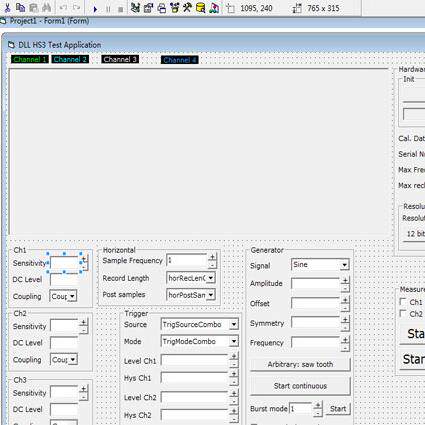Screen dimensions: 425x425
Task: Click the Hys Ch1 input field
Action: (195, 378)
